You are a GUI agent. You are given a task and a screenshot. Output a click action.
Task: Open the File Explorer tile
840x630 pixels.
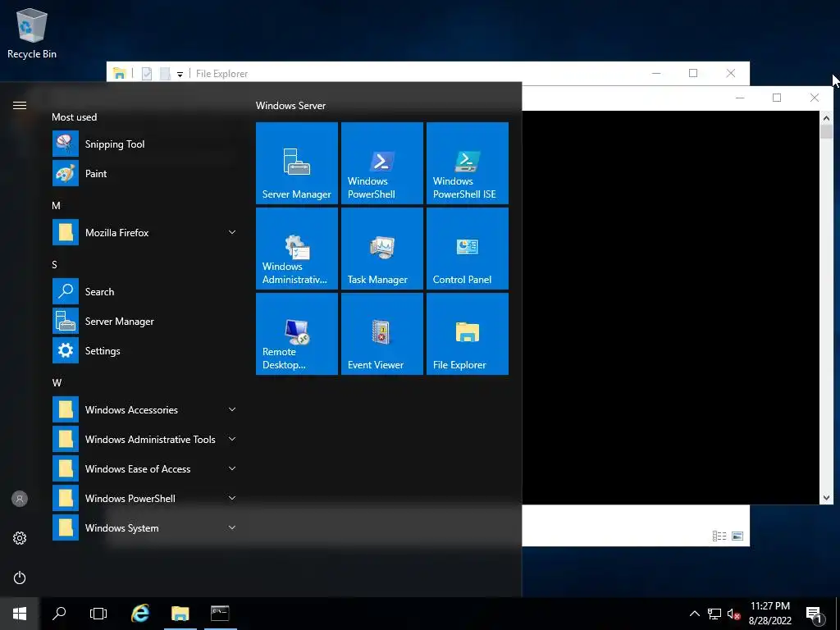(467, 334)
